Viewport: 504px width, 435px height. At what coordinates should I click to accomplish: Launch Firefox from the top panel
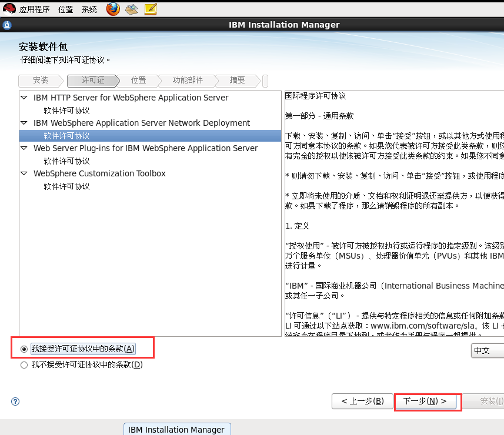pyautogui.click(x=113, y=9)
